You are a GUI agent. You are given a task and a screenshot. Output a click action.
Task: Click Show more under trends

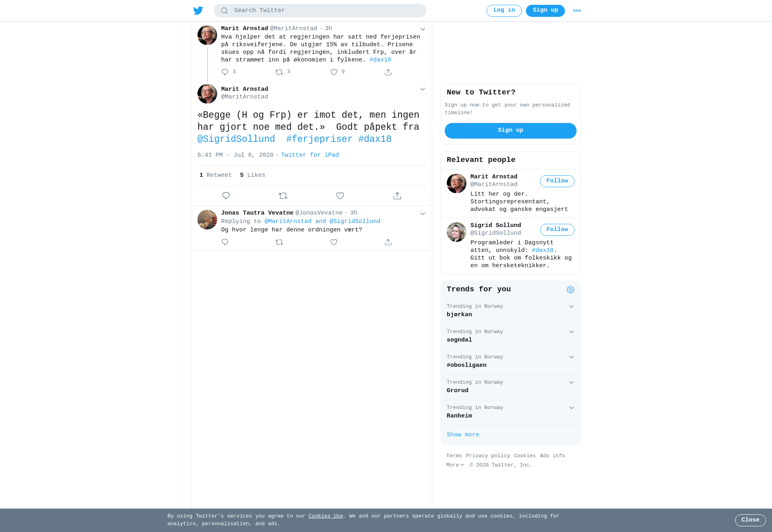pyautogui.click(x=463, y=435)
